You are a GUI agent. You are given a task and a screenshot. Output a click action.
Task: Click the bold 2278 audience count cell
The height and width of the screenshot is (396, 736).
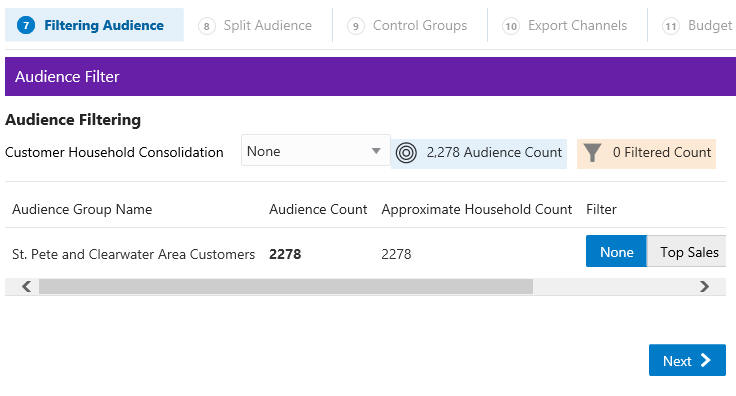tap(285, 254)
